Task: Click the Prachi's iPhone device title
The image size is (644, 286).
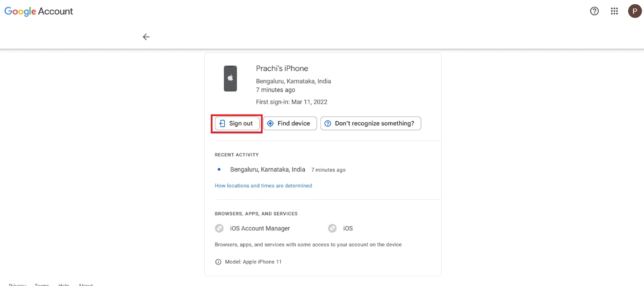Action: (282, 68)
